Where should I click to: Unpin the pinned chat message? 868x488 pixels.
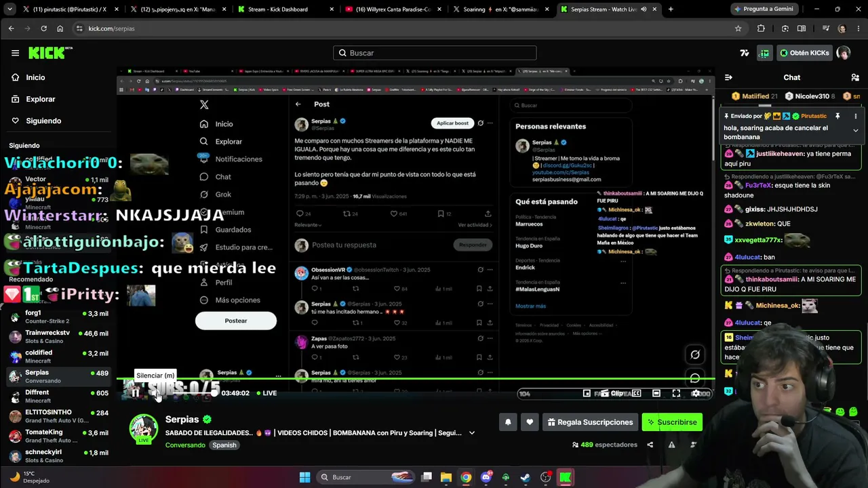click(837, 116)
